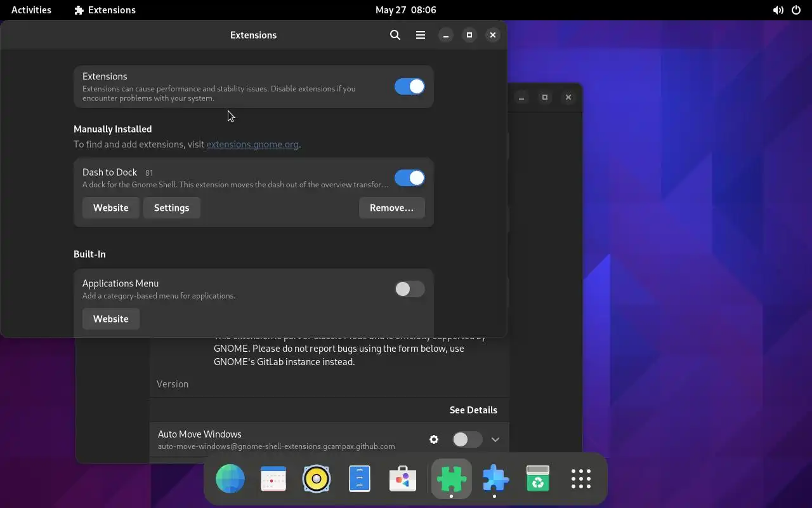Launch the Calendar app from dock
The height and width of the screenshot is (508, 812).
[x=273, y=479]
